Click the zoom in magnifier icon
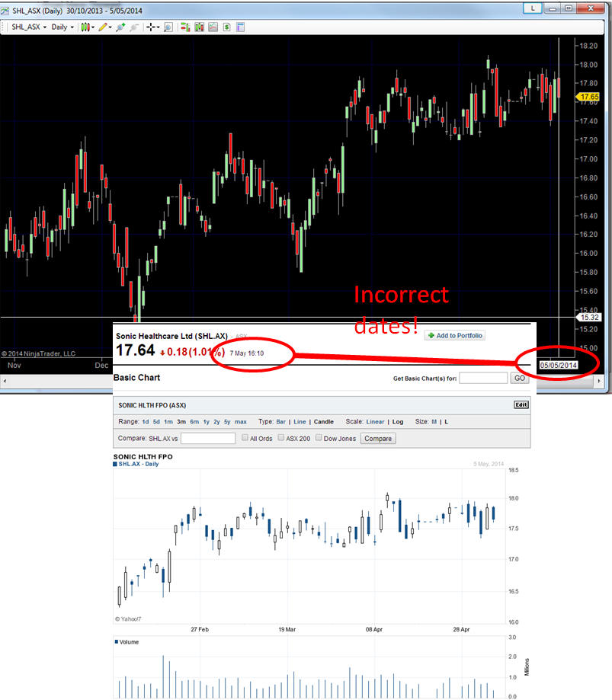The width and height of the screenshot is (612, 700). [x=120, y=27]
